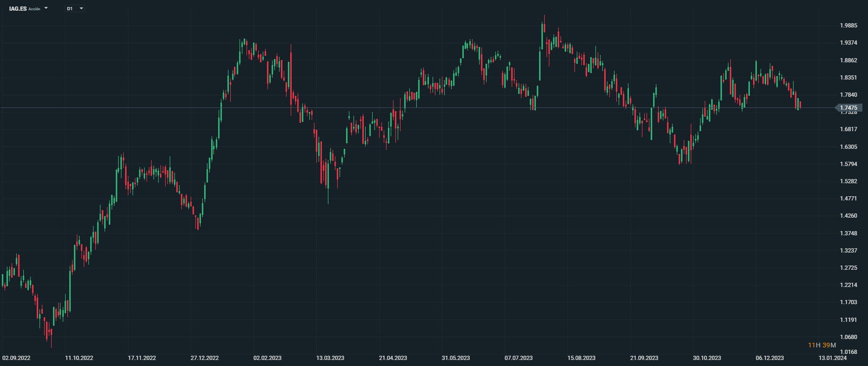Click the 27.12.2022 date on time axis
The width and height of the screenshot is (868, 366).
click(205, 358)
